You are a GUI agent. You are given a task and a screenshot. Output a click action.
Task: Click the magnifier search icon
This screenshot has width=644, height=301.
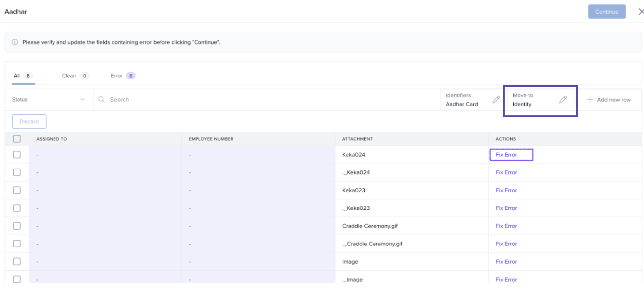102,99
